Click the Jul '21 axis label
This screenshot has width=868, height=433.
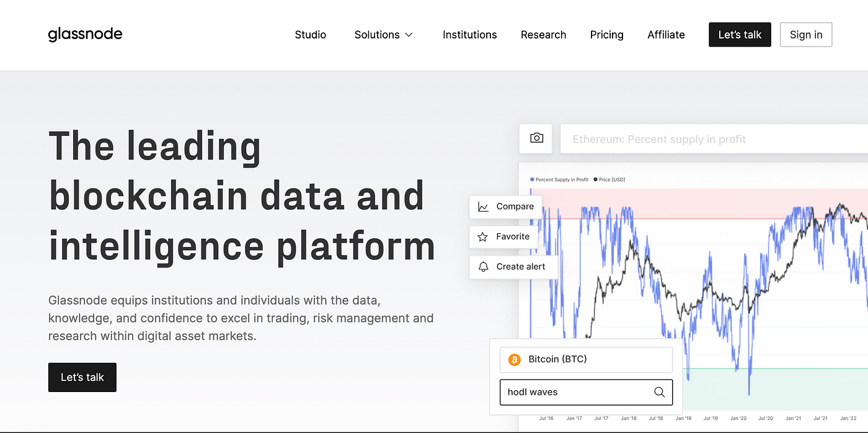tap(820, 419)
